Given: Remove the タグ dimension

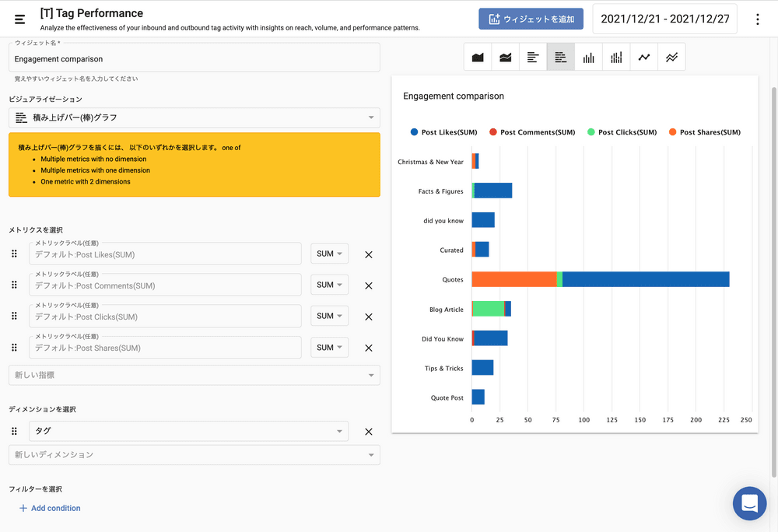Looking at the screenshot, I should point(369,432).
